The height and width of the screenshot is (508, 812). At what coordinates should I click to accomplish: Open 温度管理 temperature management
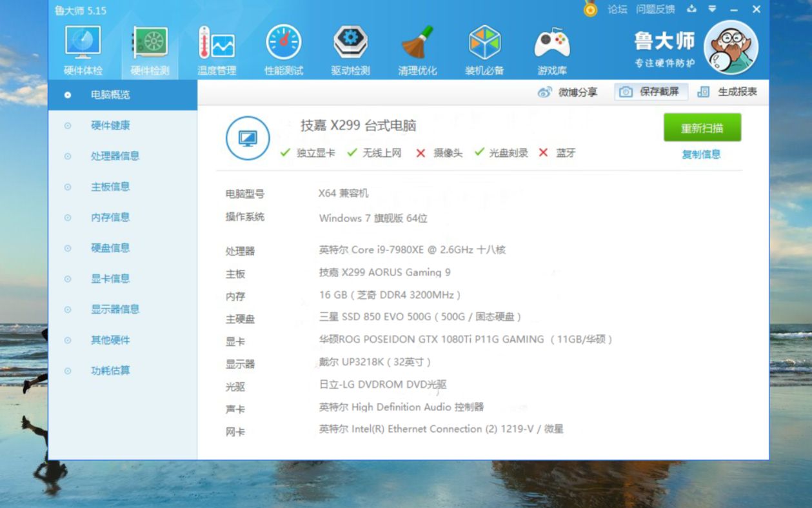217,51
